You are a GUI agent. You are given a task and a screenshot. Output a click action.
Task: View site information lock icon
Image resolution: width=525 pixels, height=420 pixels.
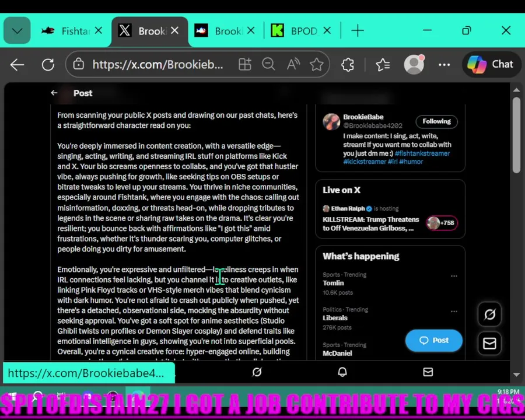[x=78, y=64]
